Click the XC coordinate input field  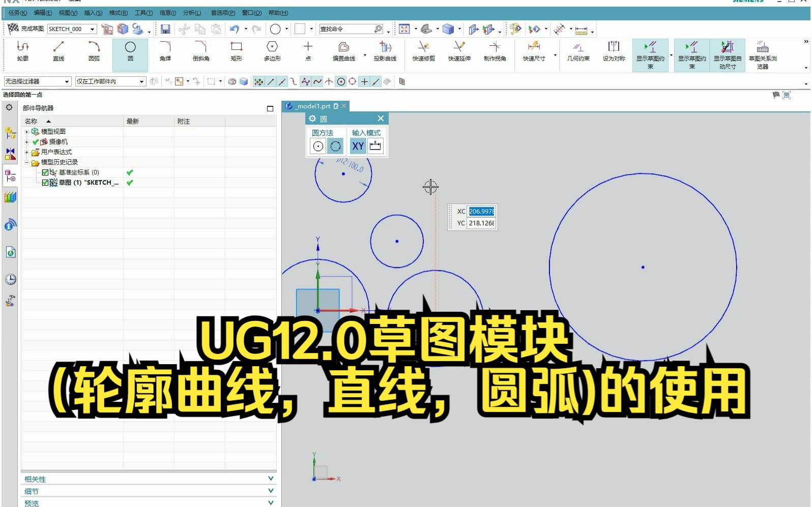pos(481,212)
